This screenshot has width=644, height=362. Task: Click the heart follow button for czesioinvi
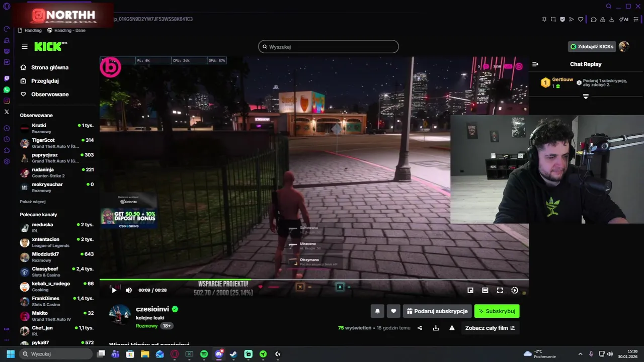coord(393,311)
